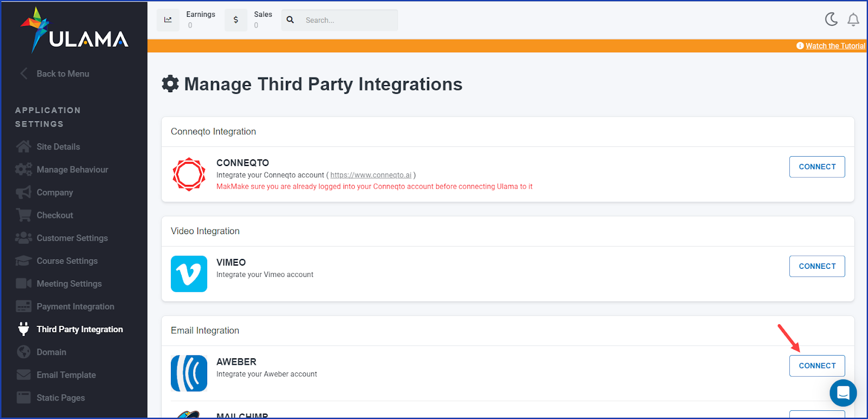This screenshot has width=868, height=419.
Task: Click the Meeting Settings video camera icon
Action: (x=23, y=283)
